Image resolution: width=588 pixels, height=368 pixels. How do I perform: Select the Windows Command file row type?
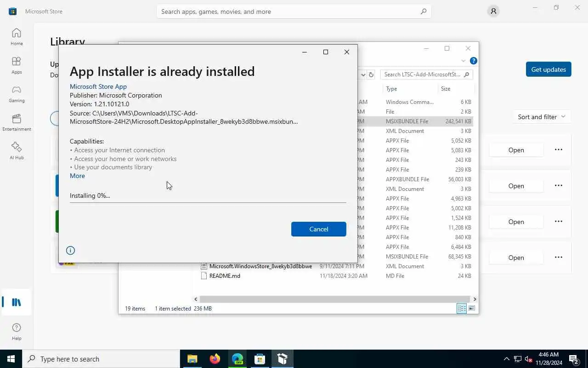click(410, 102)
